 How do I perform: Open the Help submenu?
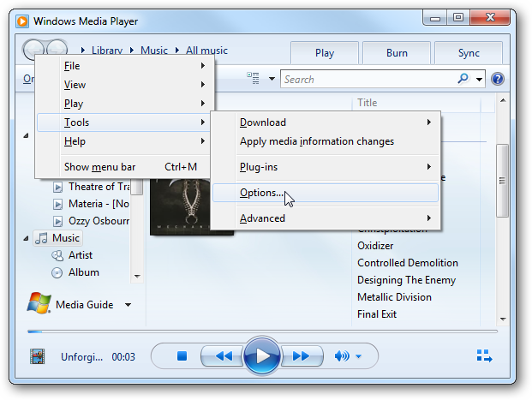(124, 141)
